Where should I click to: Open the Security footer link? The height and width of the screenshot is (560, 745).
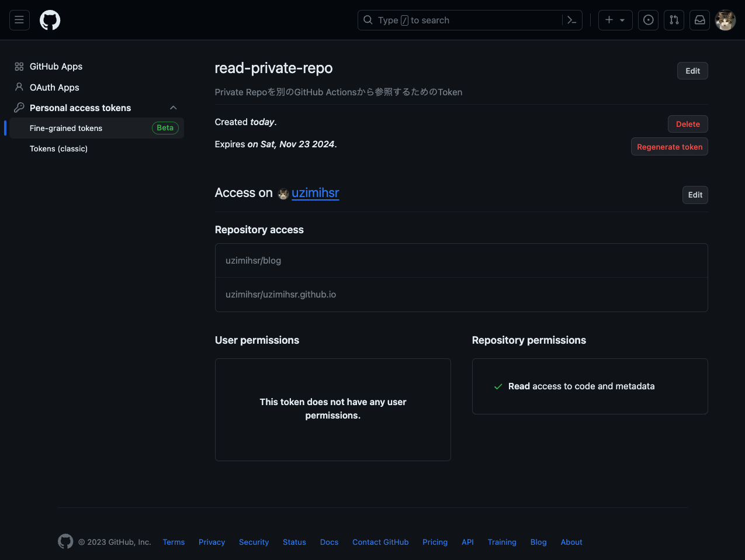tap(254, 542)
